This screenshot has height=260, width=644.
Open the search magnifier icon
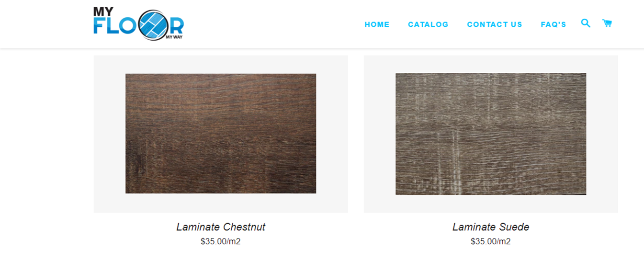pyautogui.click(x=586, y=23)
